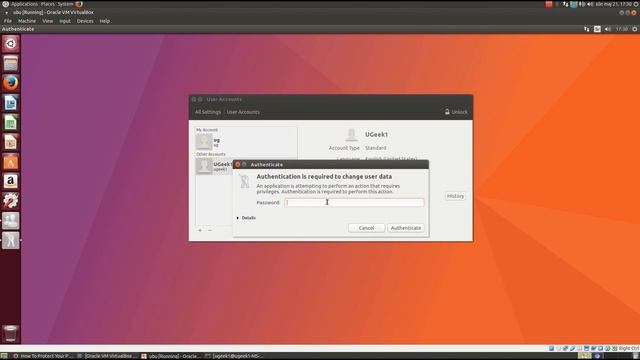This screenshot has height=360, width=640.
Task: Open the Amazon launcher icon
Action: [x=11, y=181]
